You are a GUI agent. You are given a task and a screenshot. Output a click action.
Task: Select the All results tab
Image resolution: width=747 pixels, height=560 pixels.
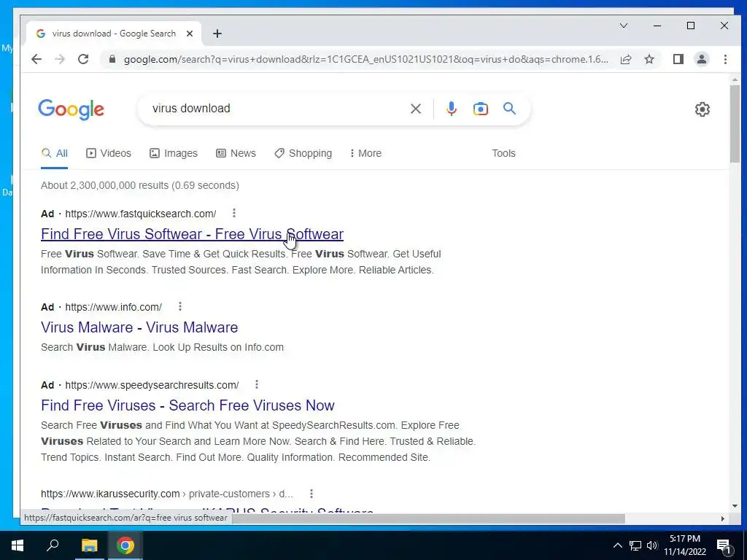tap(54, 153)
